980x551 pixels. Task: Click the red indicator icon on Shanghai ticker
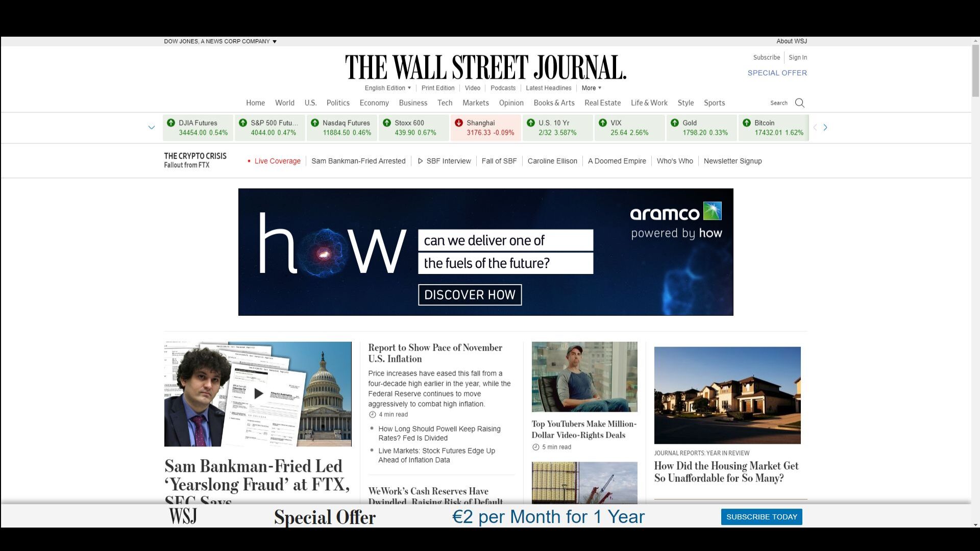click(x=460, y=122)
